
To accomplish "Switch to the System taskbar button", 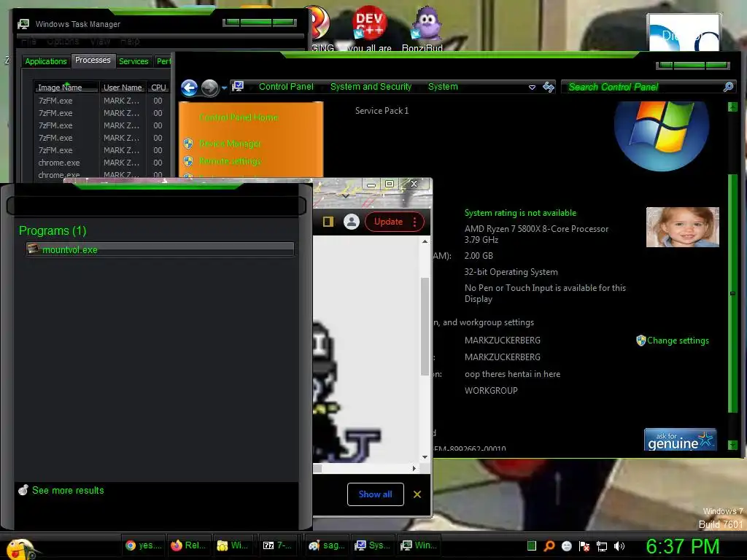I will pyautogui.click(x=373, y=545).
